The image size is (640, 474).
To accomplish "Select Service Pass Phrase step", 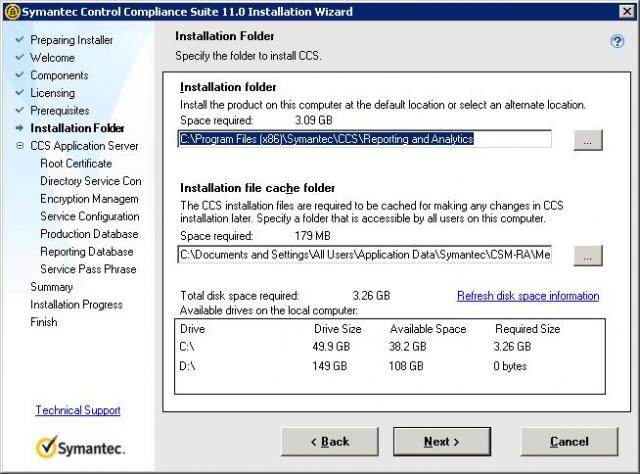I will tap(88, 269).
